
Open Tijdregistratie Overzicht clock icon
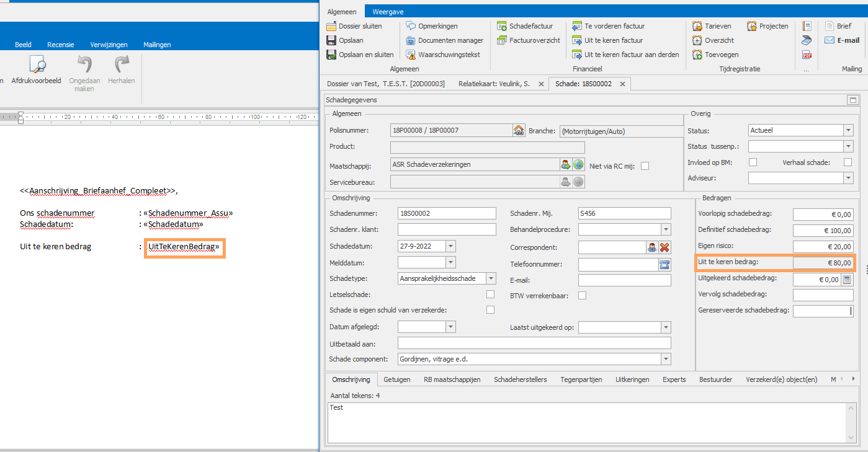(x=697, y=40)
